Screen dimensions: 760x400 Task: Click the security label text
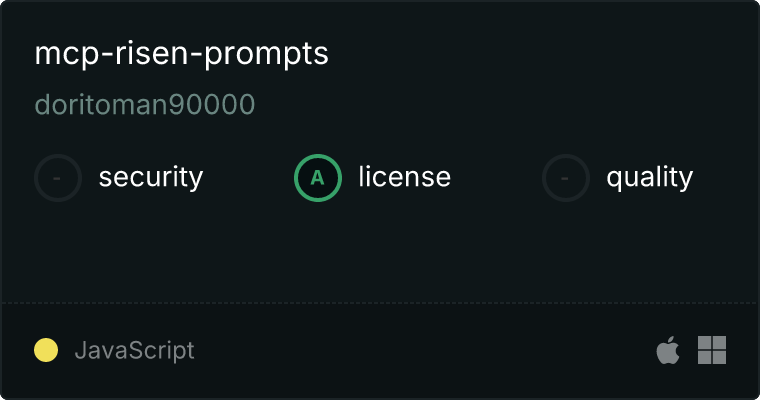coord(151,177)
